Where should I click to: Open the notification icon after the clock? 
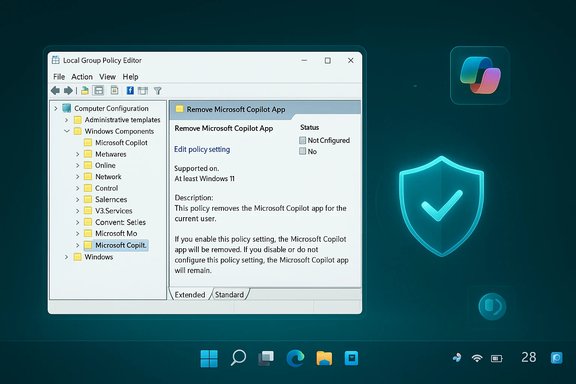click(x=557, y=358)
